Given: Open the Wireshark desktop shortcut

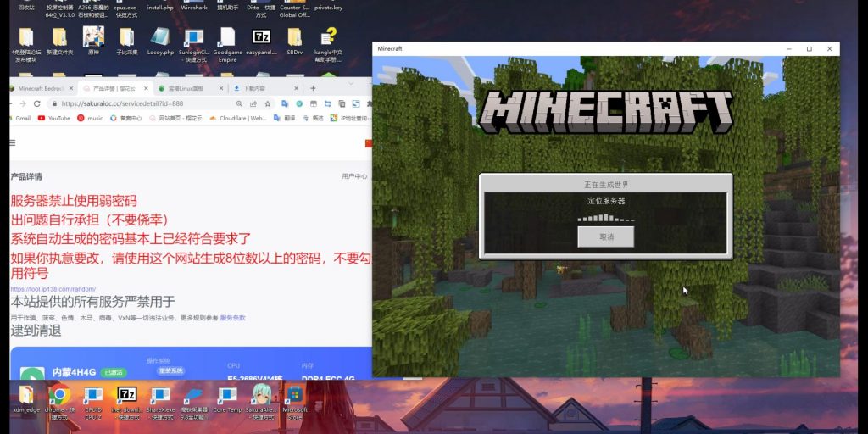Looking at the screenshot, I should point(194,6).
